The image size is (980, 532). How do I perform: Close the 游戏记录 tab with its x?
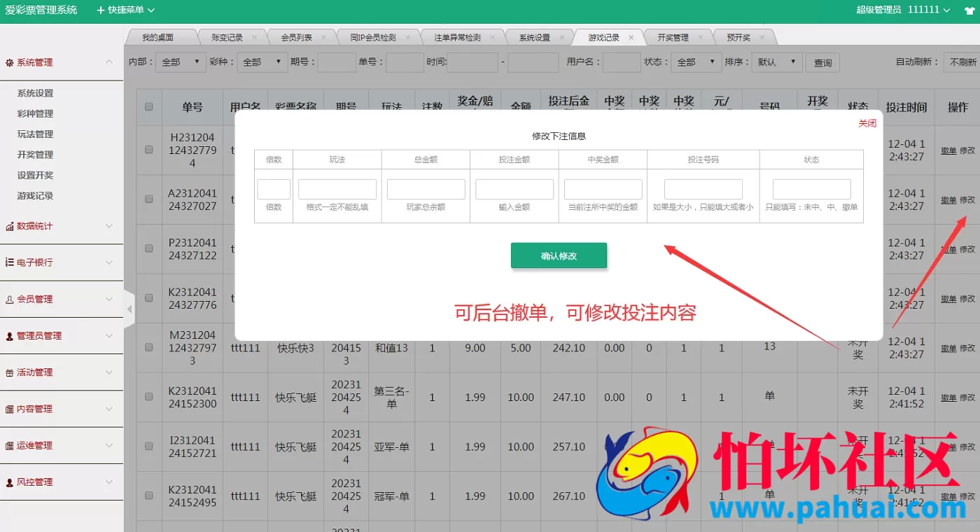coord(631,38)
